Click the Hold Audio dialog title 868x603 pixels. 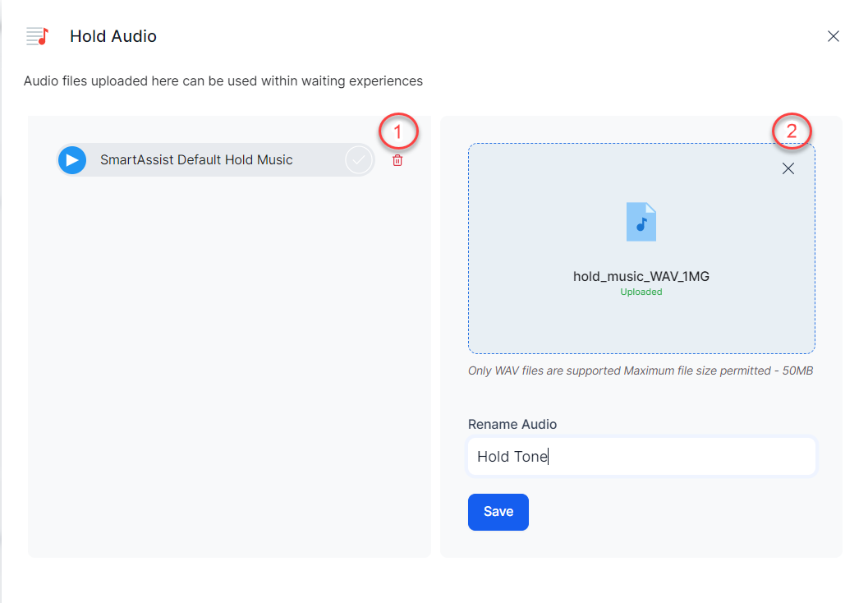113,36
